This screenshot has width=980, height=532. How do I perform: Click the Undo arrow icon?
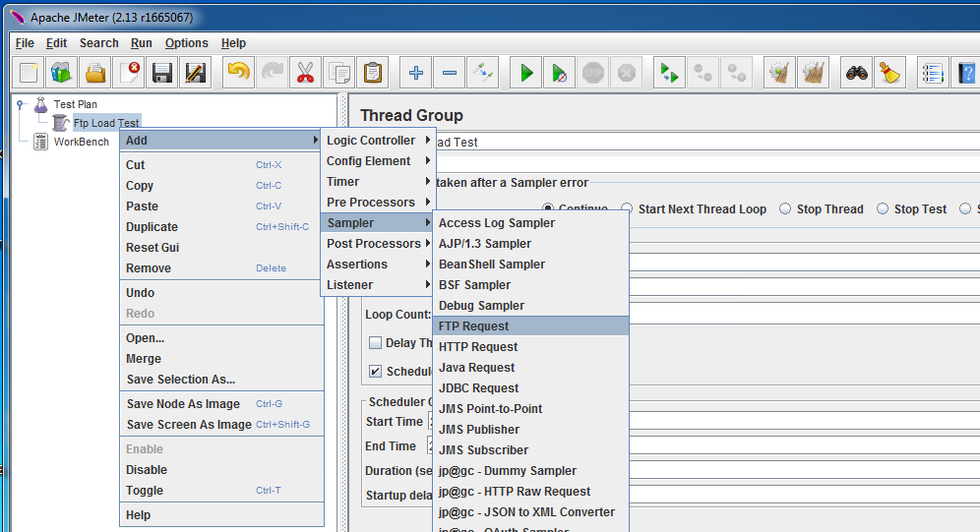(238, 73)
